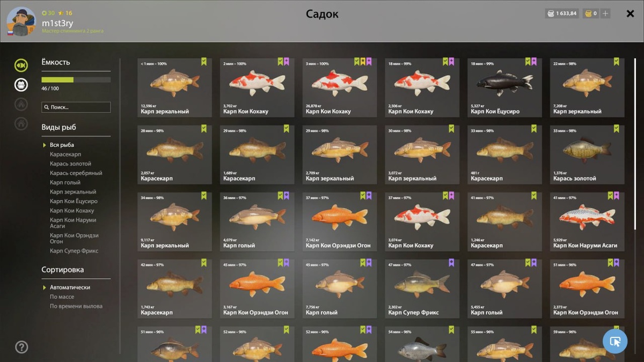Click the silver coins balance icon
The height and width of the screenshot is (362, 644).
(550, 13)
